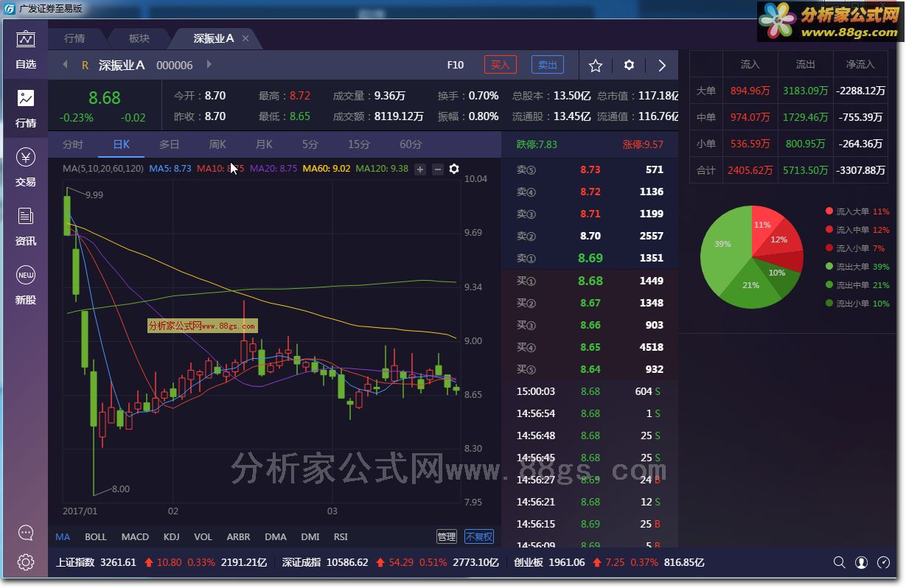The height and width of the screenshot is (588, 906).
Task: Zoom in the chart with plus icon
Action: click(x=420, y=169)
